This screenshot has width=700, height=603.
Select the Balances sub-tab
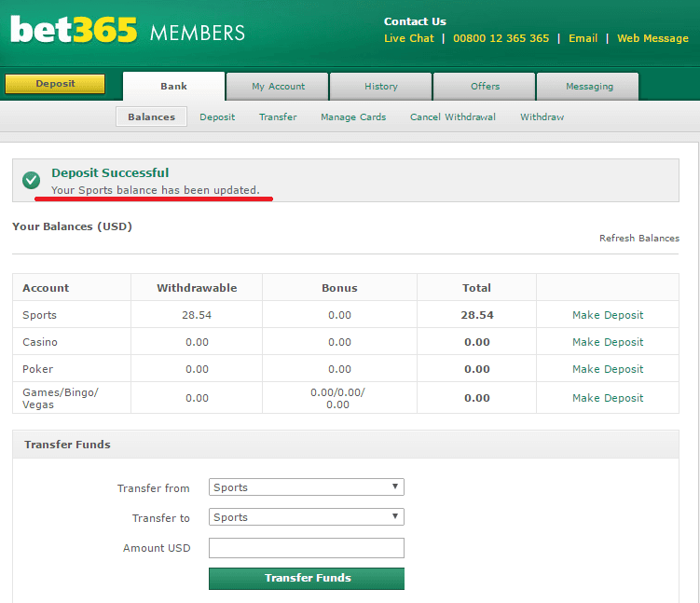151,116
